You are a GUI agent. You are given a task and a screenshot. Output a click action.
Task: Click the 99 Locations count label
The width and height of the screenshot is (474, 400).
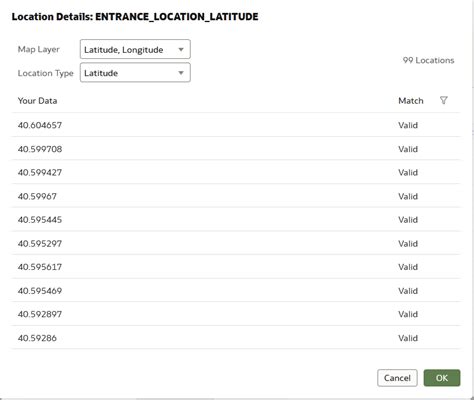tap(428, 60)
